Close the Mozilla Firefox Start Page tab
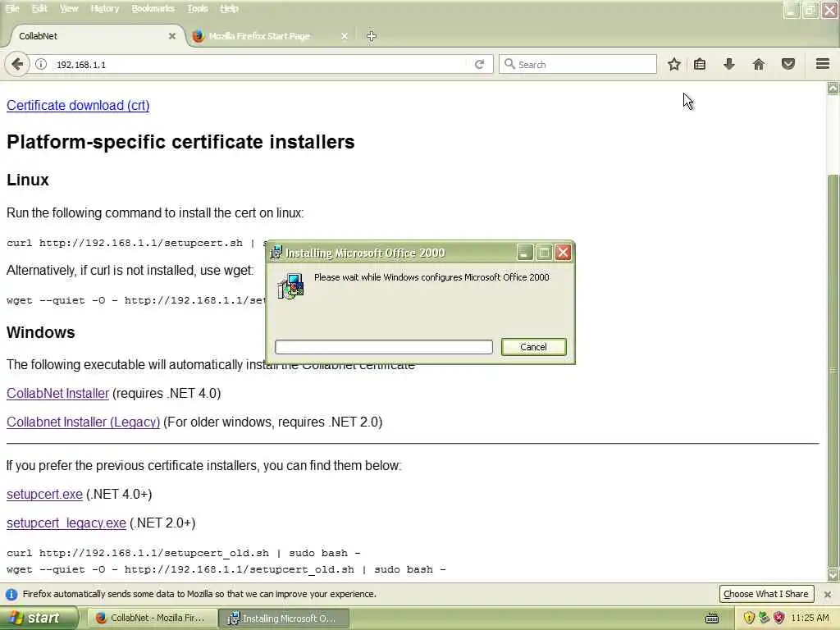 point(344,36)
